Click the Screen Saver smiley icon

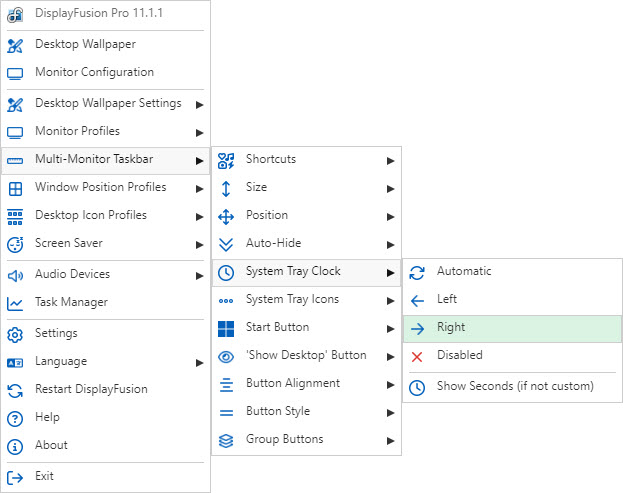pyautogui.click(x=15, y=243)
